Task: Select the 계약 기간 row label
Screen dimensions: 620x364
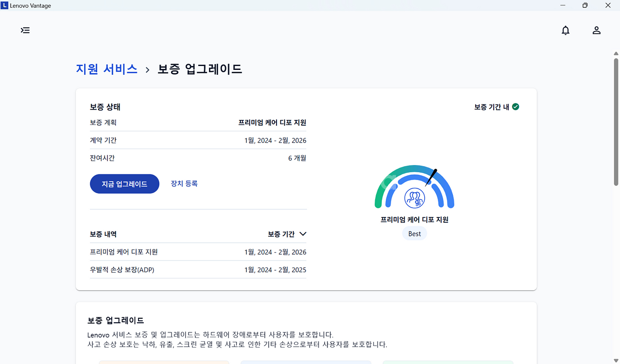Action: [x=103, y=140]
